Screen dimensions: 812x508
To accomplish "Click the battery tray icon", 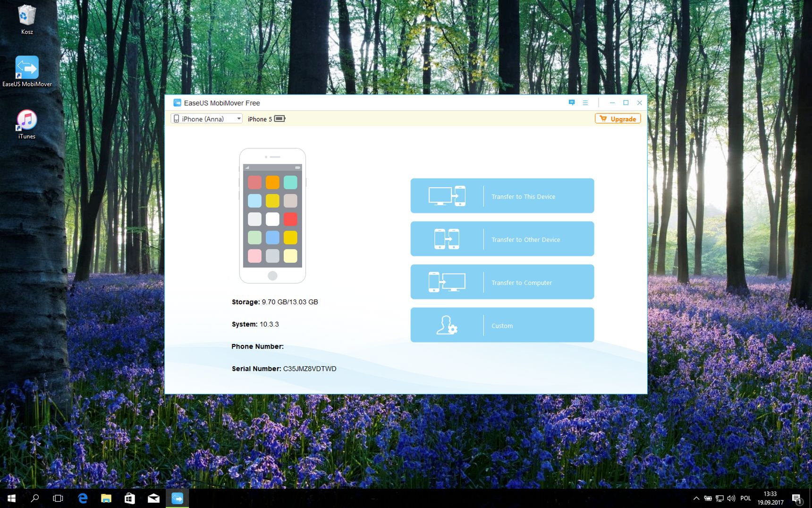I will (708, 498).
